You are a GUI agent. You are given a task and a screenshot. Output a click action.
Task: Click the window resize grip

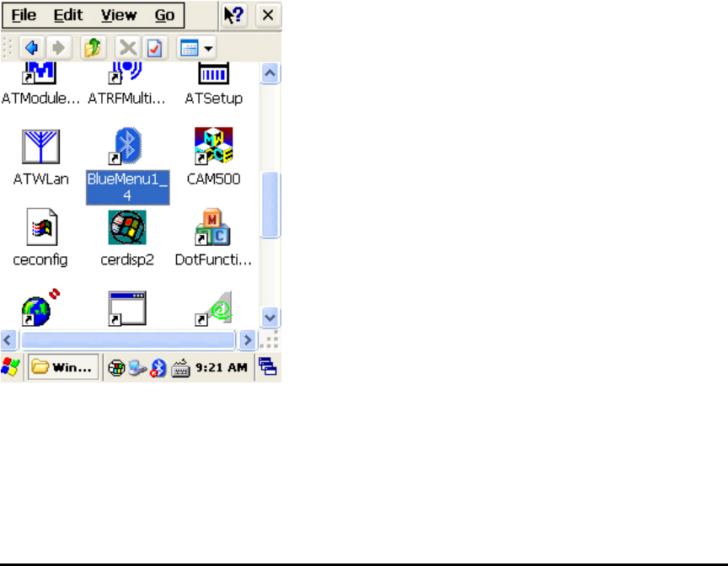(x=270, y=340)
